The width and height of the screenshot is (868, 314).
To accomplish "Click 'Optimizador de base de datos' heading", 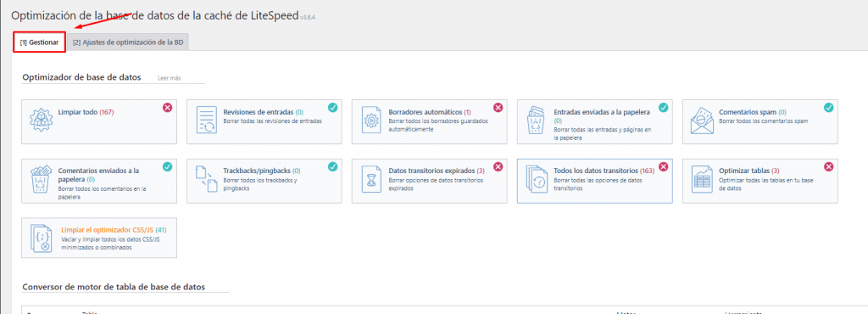I will (x=81, y=77).
